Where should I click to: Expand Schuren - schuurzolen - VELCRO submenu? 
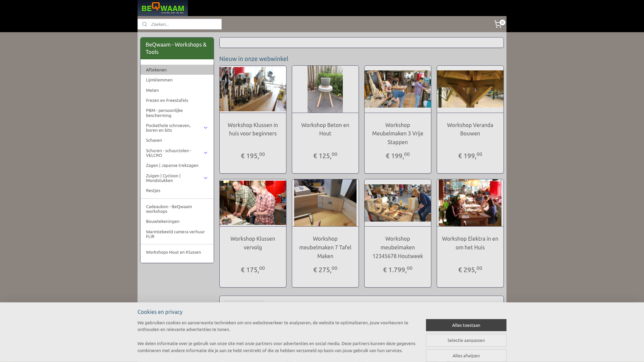[x=206, y=153]
